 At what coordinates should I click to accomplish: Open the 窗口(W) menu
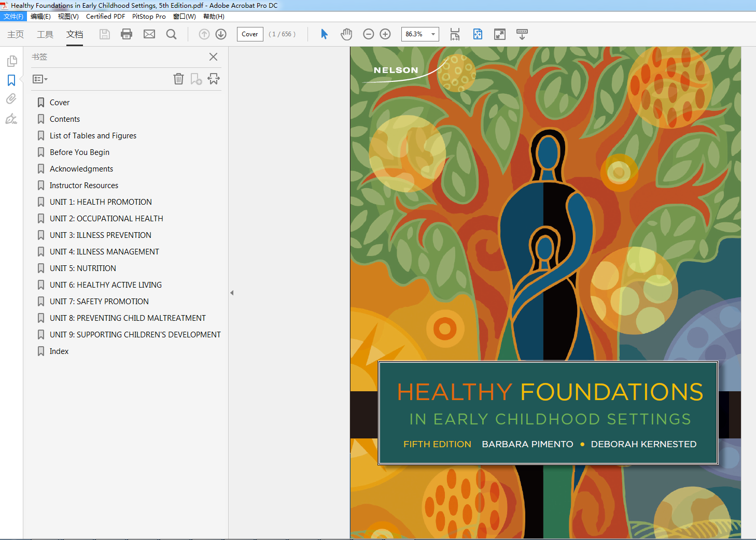point(184,17)
